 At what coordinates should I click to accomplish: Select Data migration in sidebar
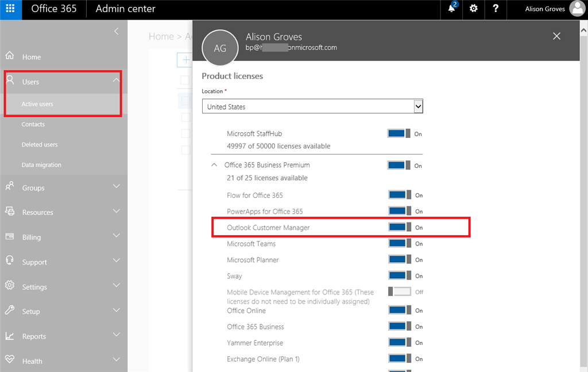[x=41, y=165]
